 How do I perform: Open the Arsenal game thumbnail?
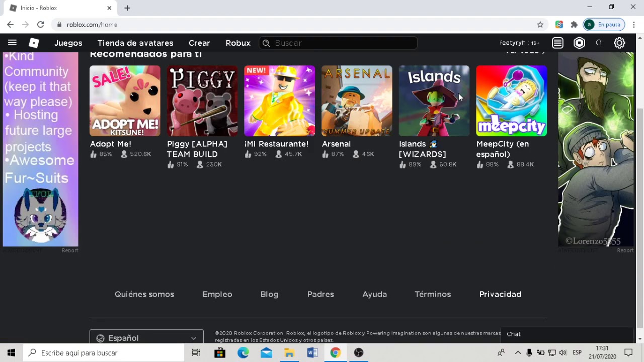click(x=357, y=101)
